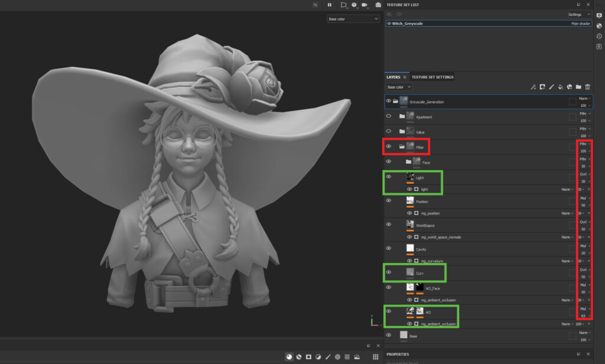
Task: Add a new folder in Layers panel
Action: coord(578,87)
